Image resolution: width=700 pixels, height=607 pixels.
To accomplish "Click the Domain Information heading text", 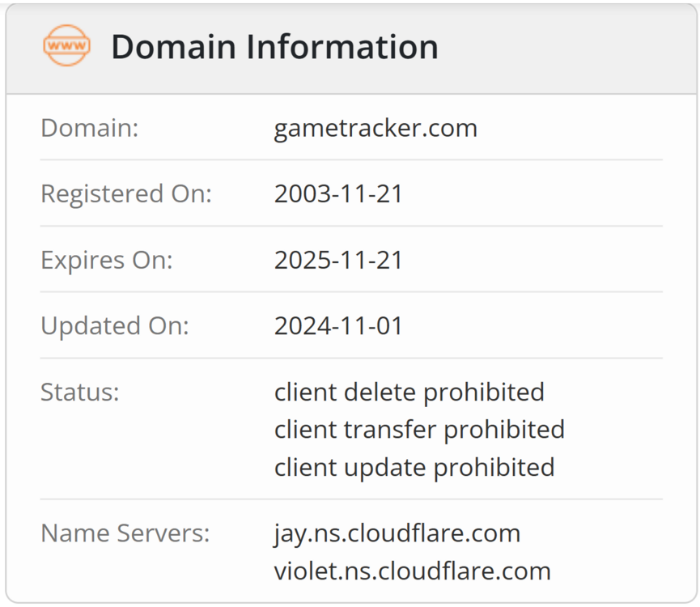I will point(274,47).
